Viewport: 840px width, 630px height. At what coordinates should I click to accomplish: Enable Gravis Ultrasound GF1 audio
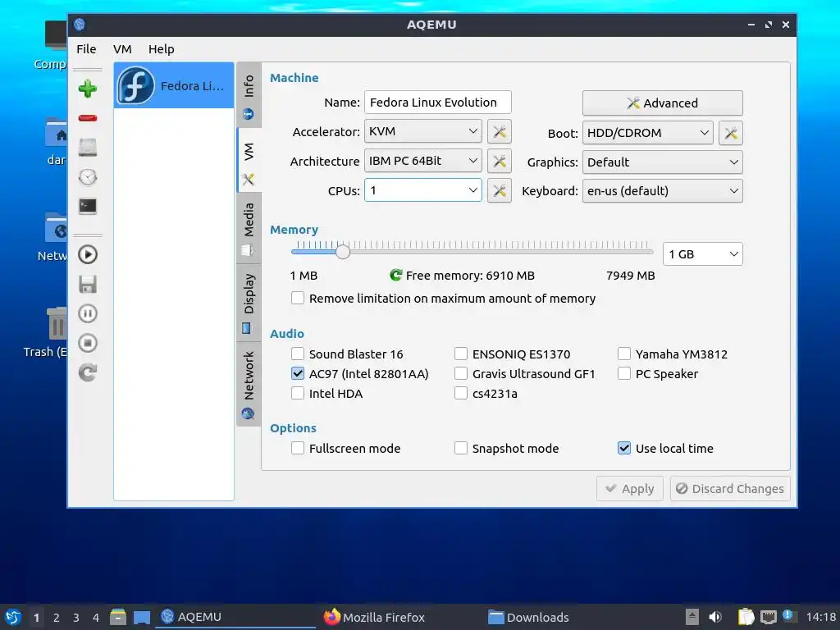pos(461,373)
